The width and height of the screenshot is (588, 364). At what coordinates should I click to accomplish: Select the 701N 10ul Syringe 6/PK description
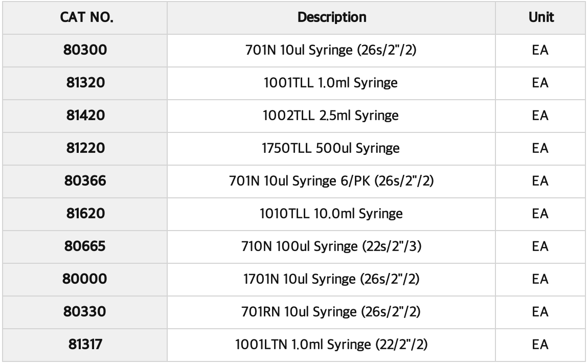tap(332, 181)
